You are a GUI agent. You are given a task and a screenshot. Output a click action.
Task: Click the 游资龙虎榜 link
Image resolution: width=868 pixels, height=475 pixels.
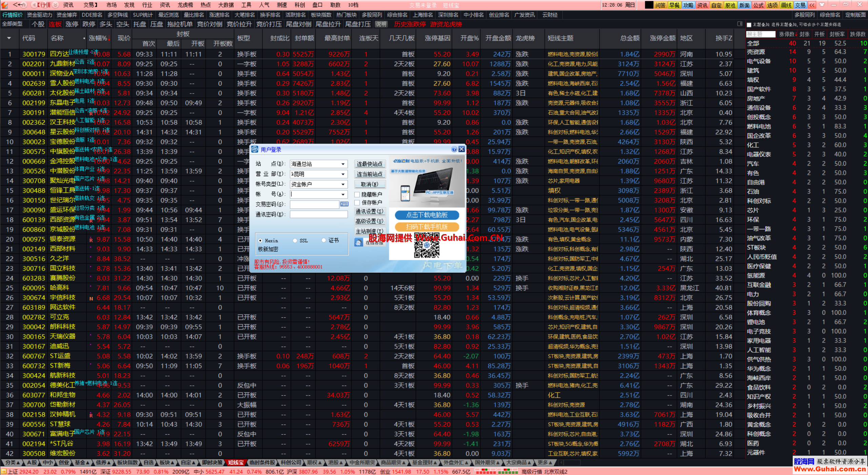tap(446, 24)
